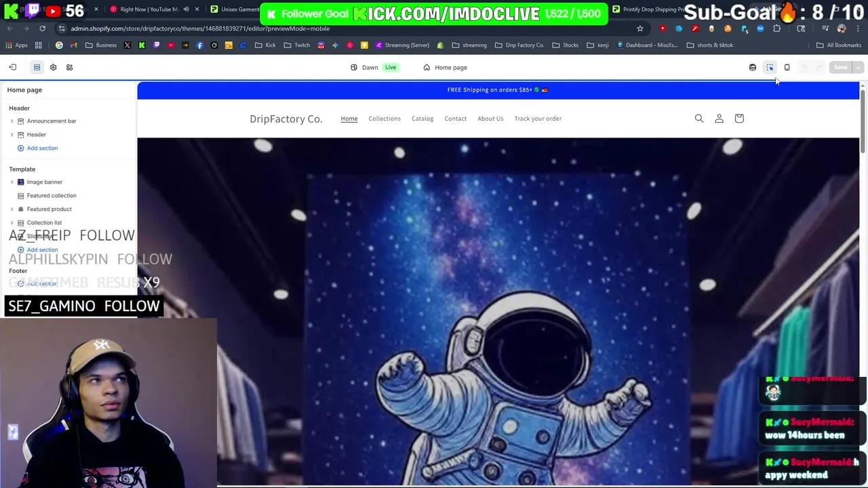Open the shopping cart icon
Viewport: 868px width, 488px height.
pyautogui.click(x=739, y=119)
